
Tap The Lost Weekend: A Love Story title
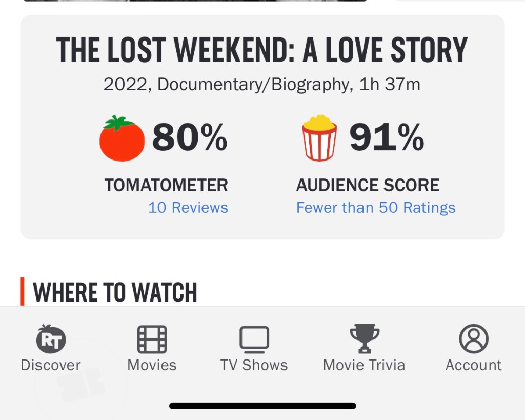pyautogui.click(x=262, y=50)
